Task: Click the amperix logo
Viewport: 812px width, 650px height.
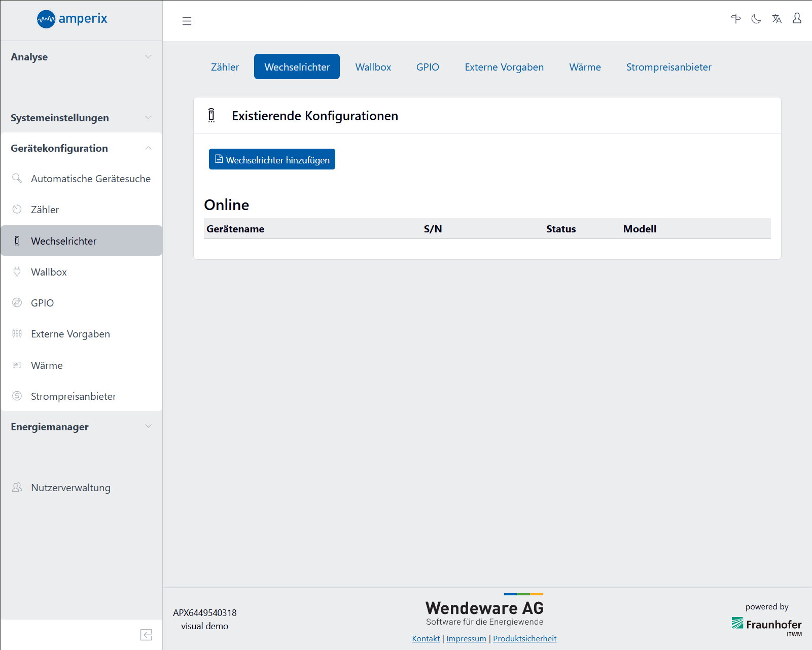Action: pos(72,19)
